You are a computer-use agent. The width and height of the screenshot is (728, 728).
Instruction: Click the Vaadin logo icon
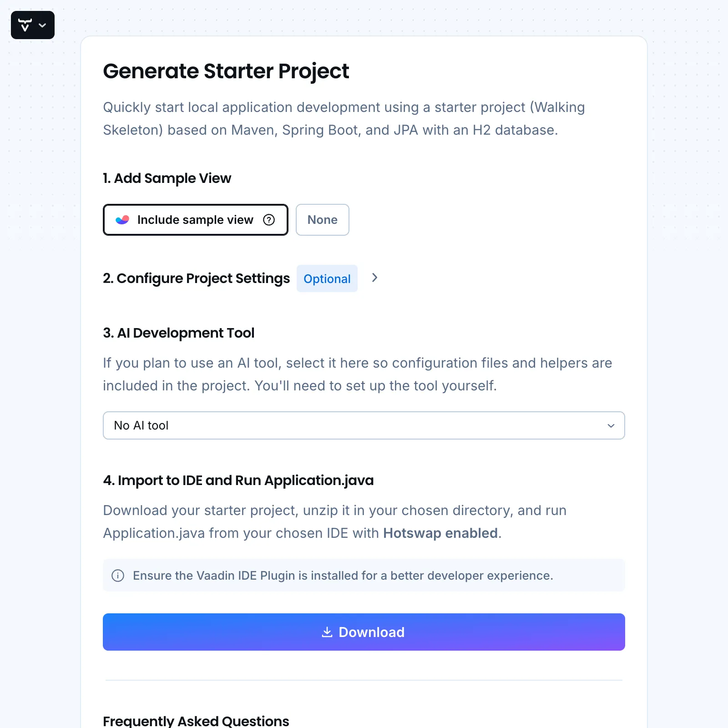(x=25, y=25)
